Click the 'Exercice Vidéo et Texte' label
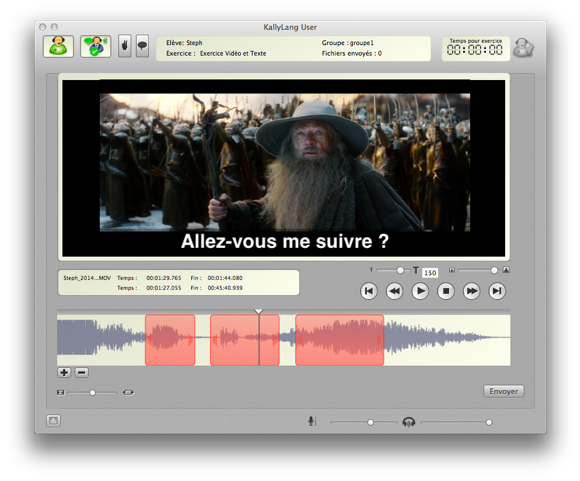Screen dimensions: 580x481 click(x=233, y=54)
